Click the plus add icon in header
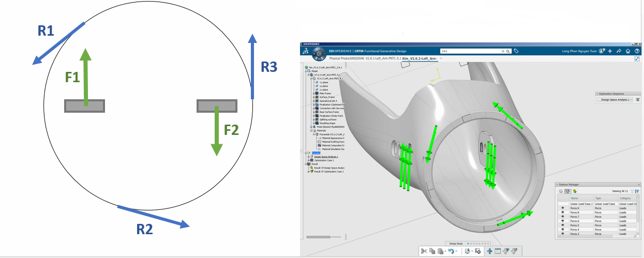 [610, 51]
